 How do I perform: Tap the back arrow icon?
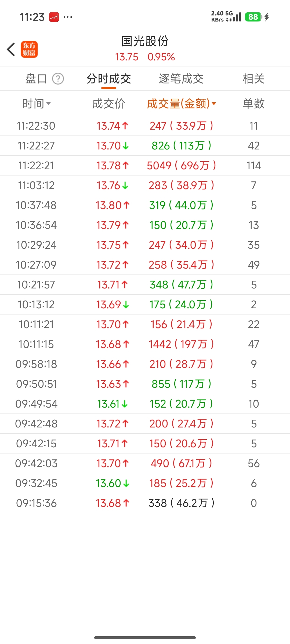[11, 49]
